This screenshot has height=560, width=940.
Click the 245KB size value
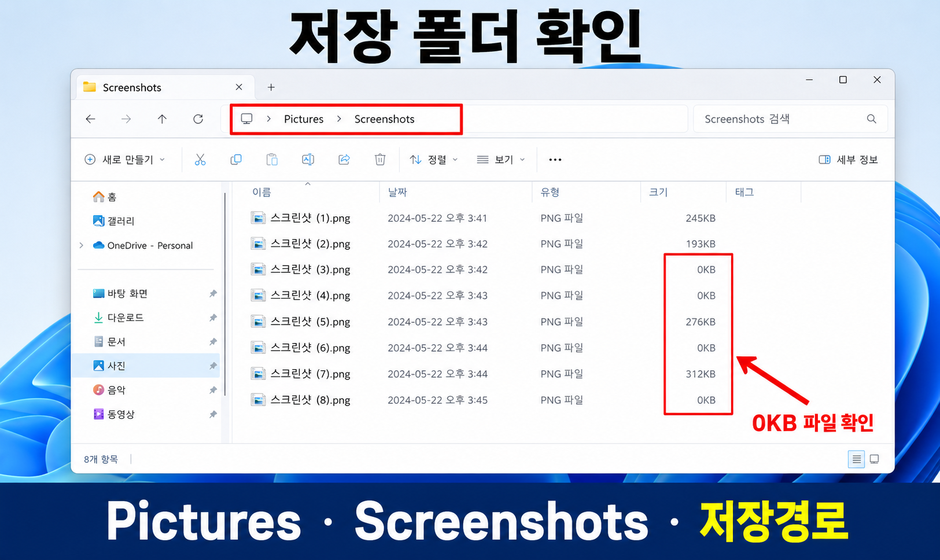coord(701,218)
